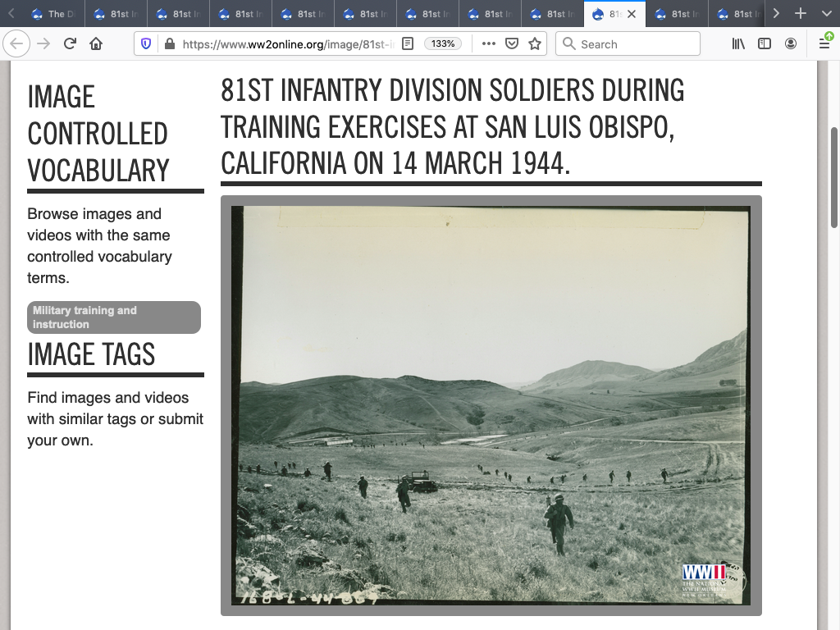Open a new browser tab
The height and width of the screenshot is (630, 840).
[x=801, y=14]
